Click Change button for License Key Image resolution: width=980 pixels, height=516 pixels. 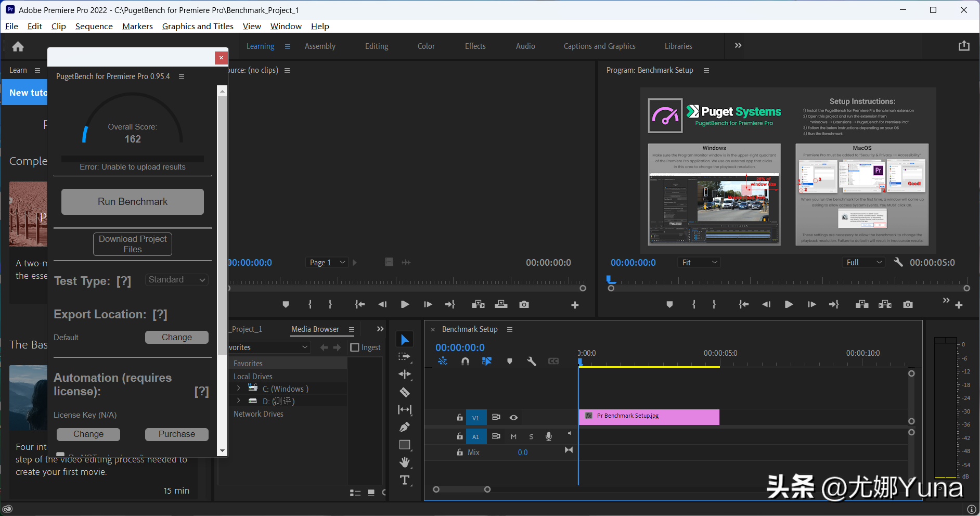point(88,434)
